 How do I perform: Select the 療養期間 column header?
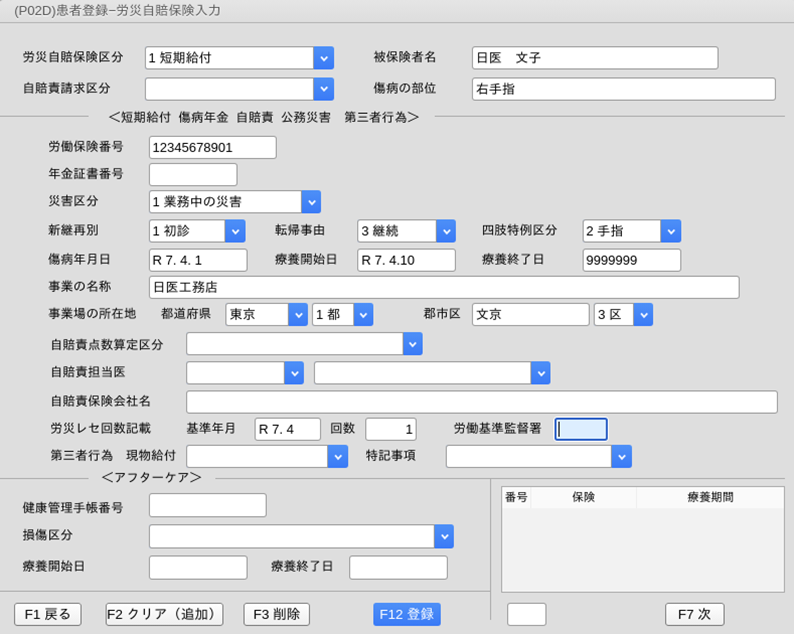[710, 497]
